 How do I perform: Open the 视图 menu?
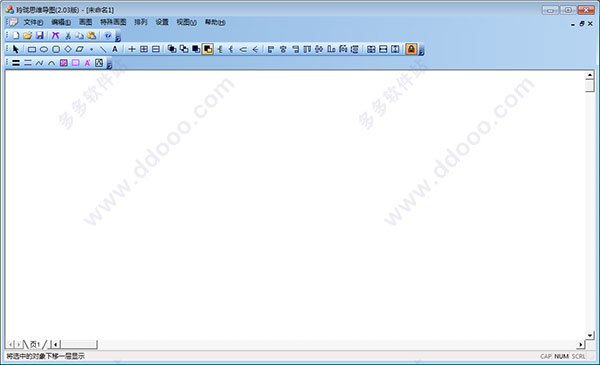click(x=186, y=22)
